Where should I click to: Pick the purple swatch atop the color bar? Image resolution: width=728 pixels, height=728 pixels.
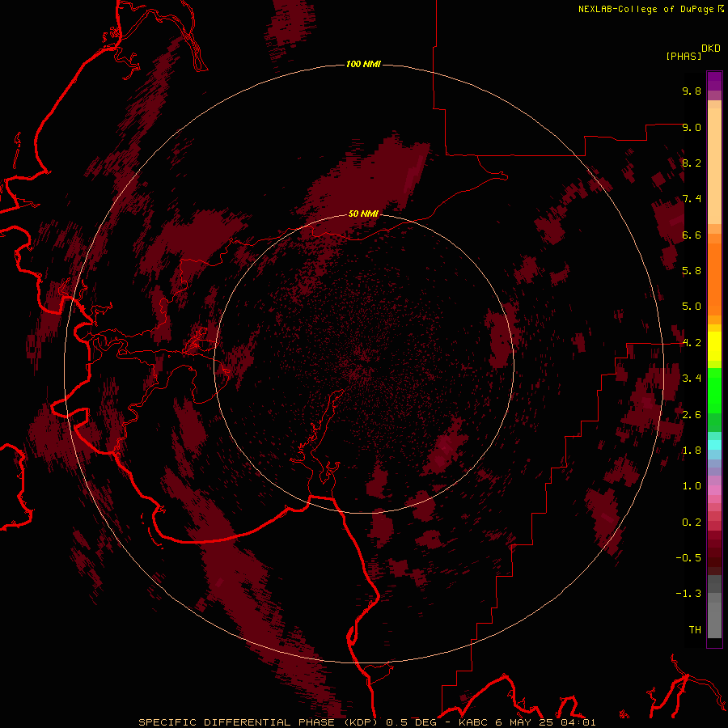tap(714, 80)
